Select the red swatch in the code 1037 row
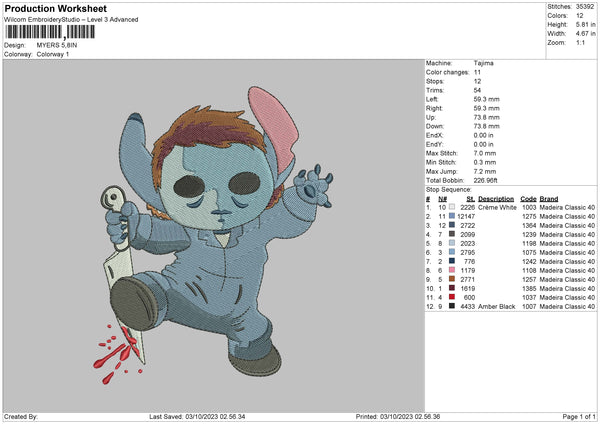The height and width of the screenshot is (424, 600). pos(452,297)
